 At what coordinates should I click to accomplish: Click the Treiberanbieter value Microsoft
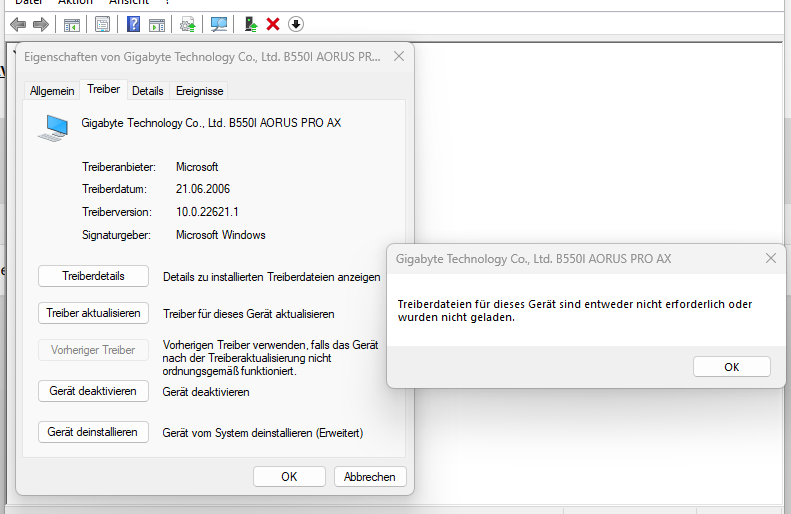197,167
